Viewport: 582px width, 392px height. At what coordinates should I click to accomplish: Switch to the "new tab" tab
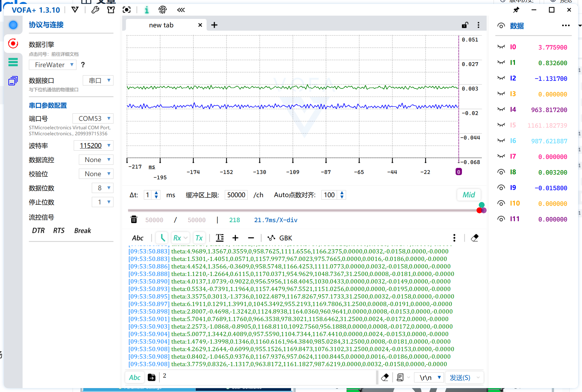[161, 25]
